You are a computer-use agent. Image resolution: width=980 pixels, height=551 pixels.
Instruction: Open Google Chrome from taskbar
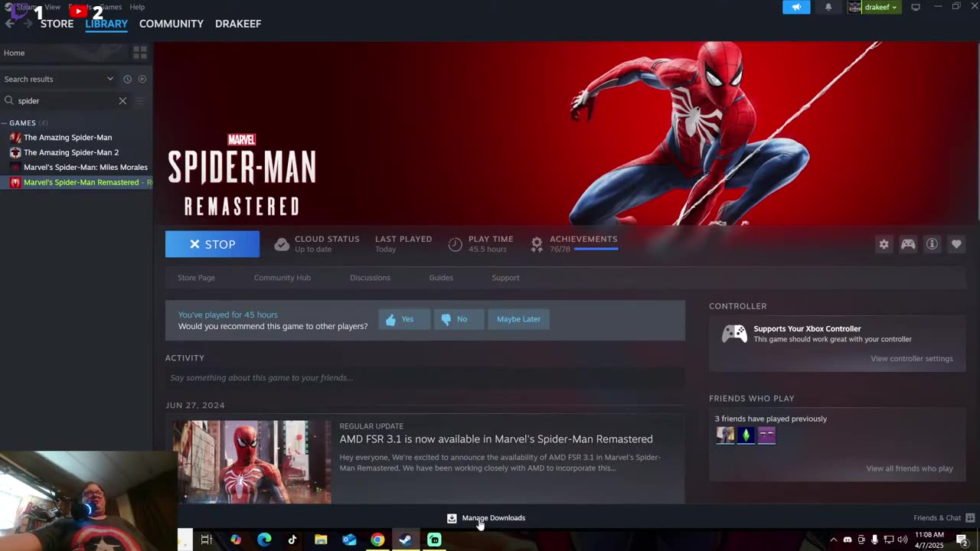coord(377,540)
